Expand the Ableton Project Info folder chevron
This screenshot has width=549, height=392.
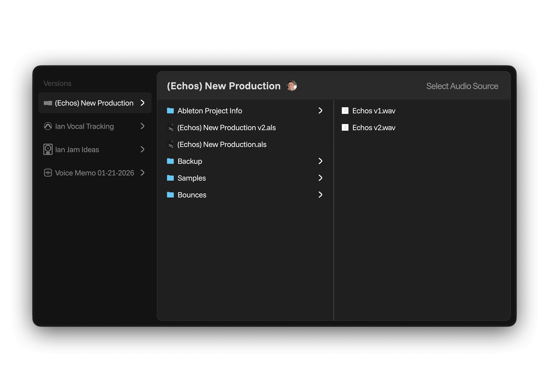pyautogui.click(x=320, y=111)
